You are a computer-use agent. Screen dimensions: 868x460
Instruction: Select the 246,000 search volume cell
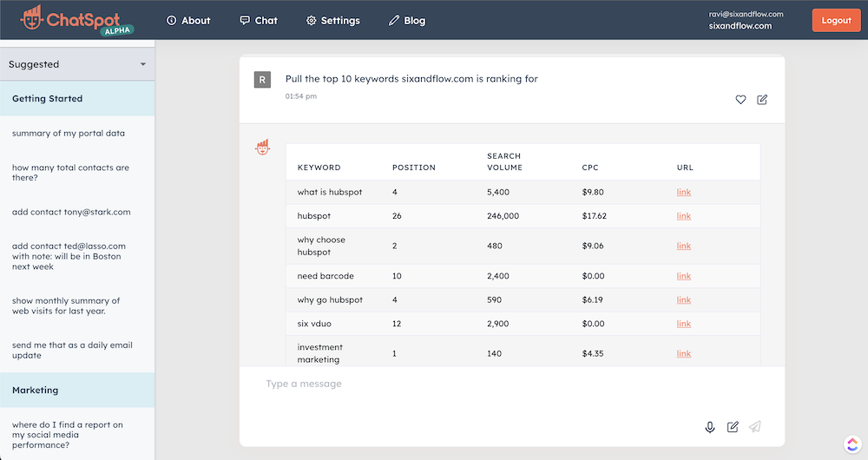coord(503,216)
